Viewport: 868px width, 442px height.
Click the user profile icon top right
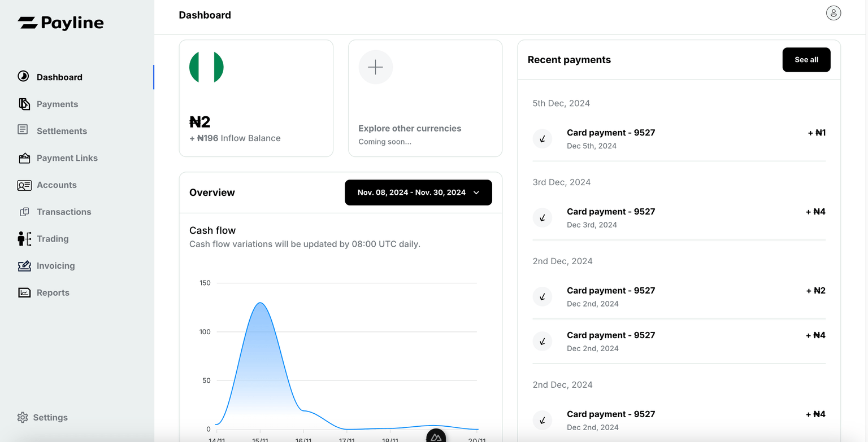[834, 12]
